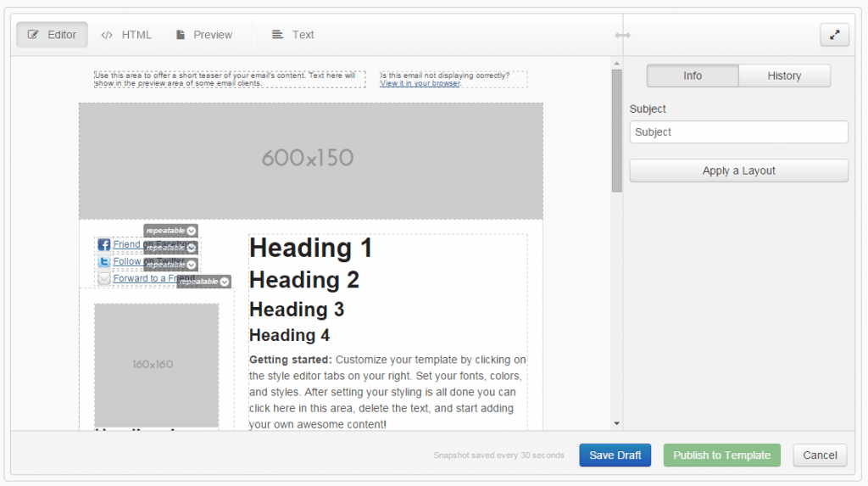
Task: Click Publish to Template button
Action: [x=722, y=455]
